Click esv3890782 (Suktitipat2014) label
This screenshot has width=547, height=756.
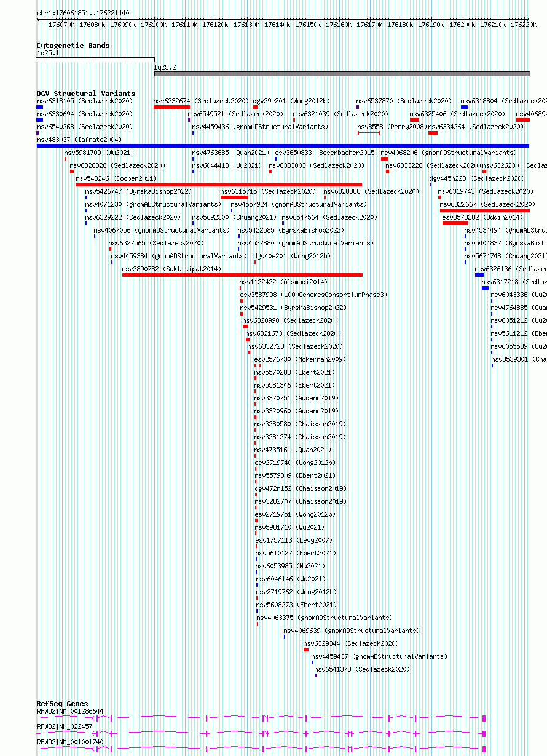click(172, 269)
